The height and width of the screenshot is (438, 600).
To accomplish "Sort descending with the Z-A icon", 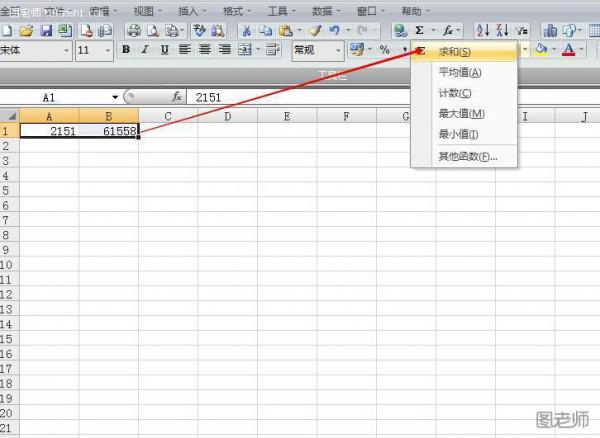I will (503, 31).
